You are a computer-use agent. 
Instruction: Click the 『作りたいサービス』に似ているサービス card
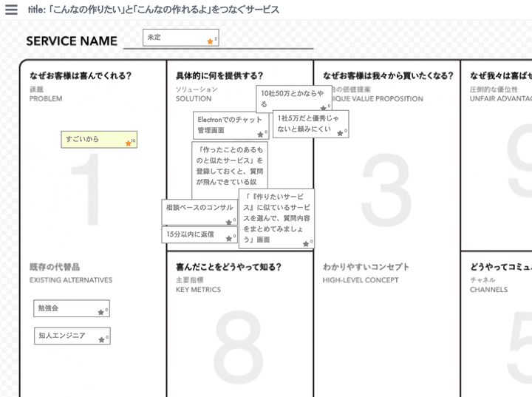coord(276,218)
